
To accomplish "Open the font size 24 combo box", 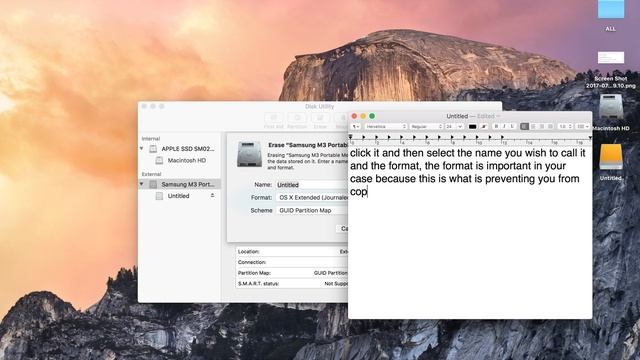I will point(453,127).
